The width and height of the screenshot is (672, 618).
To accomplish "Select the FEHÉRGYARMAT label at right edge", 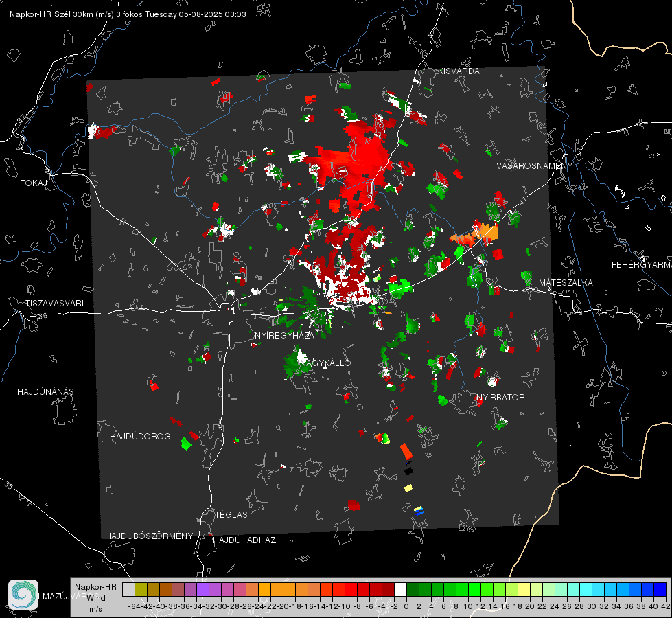I will point(642,264).
